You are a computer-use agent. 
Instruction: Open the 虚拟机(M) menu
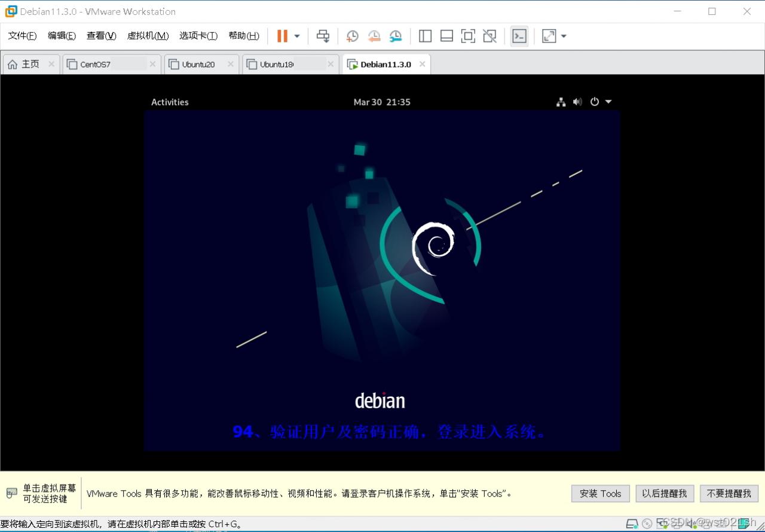(148, 36)
